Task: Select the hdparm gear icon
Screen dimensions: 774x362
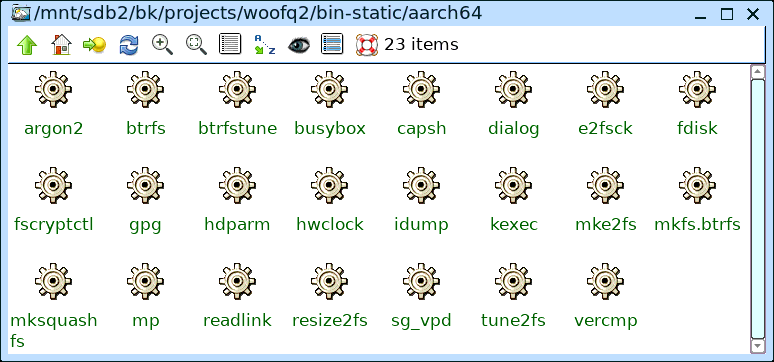Action: 237,185
